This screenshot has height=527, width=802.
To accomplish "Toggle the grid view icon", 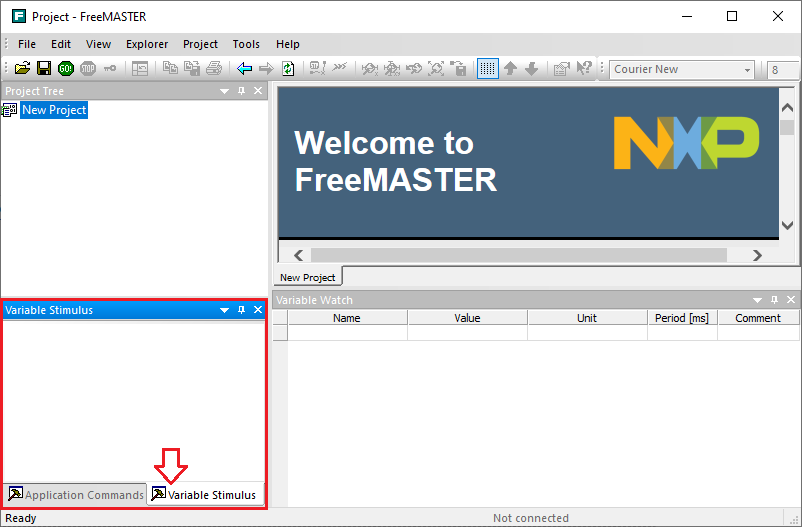I will pos(487,68).
